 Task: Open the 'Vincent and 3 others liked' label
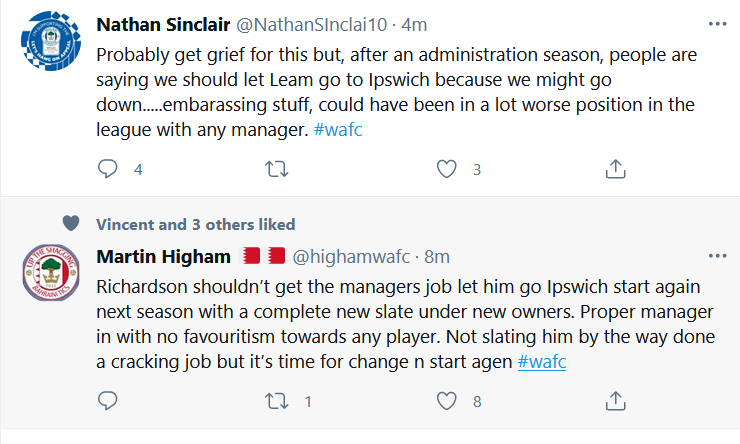click(195, 225)
